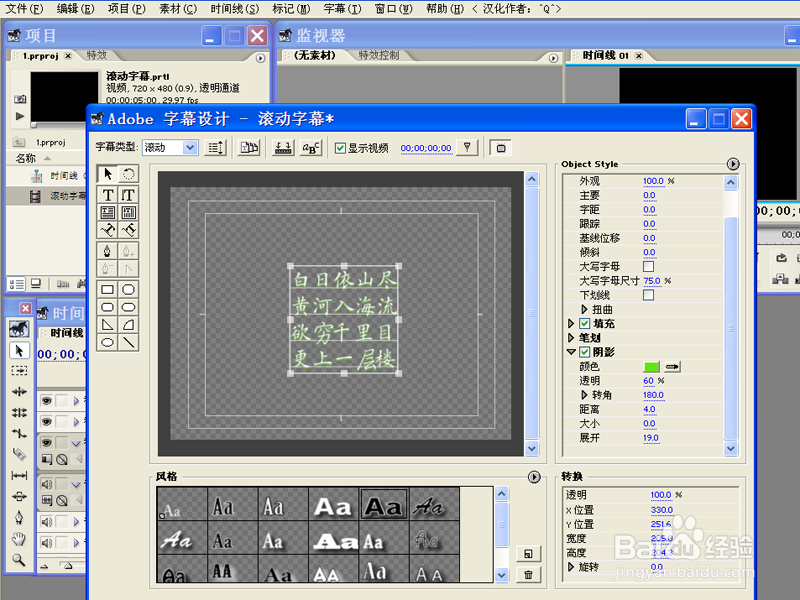
Task: Open roll/crawl options button
Action: [216, 148]
